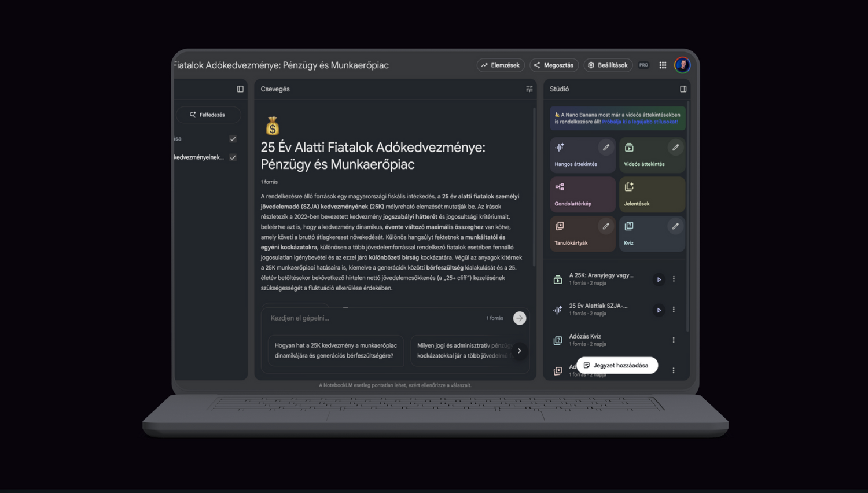The width and height of the screenshot is (868, 493).
Task: Click the Megosztás share button
Action: pyautogui.click(x=554, y=65)
